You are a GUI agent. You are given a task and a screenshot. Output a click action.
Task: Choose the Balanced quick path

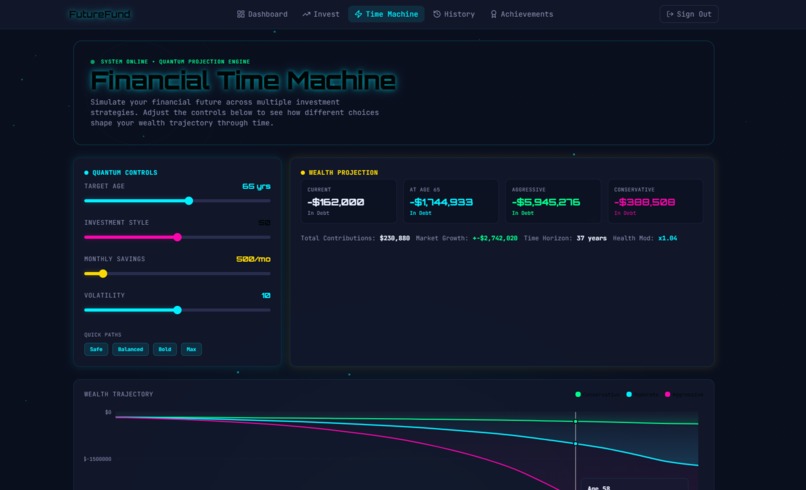[131, 349]
